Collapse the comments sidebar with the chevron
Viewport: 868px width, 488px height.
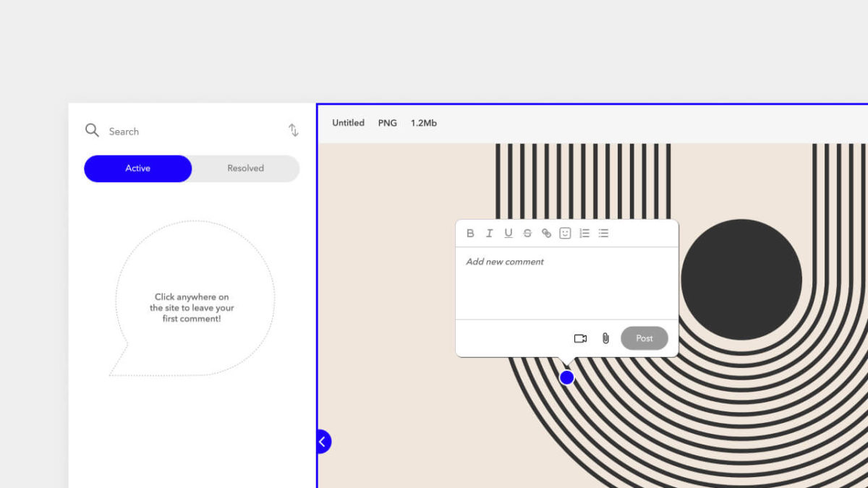tap(323, 441)
